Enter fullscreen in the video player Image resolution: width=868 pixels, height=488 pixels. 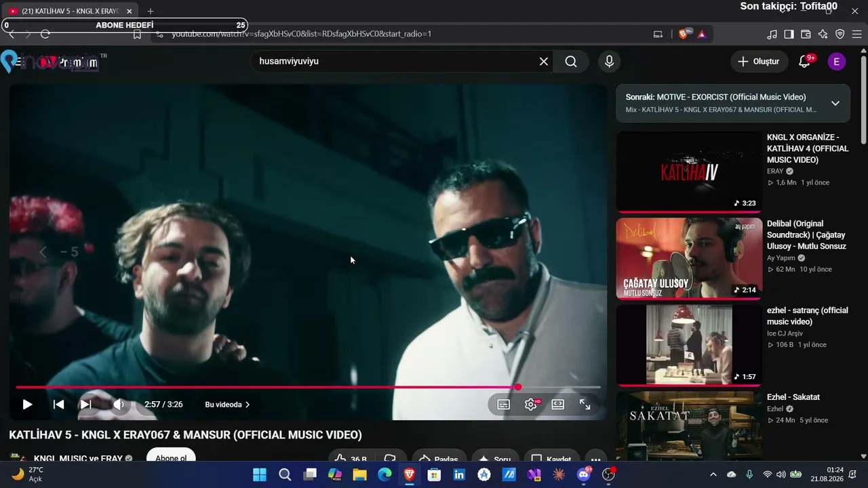pos(585,405)
